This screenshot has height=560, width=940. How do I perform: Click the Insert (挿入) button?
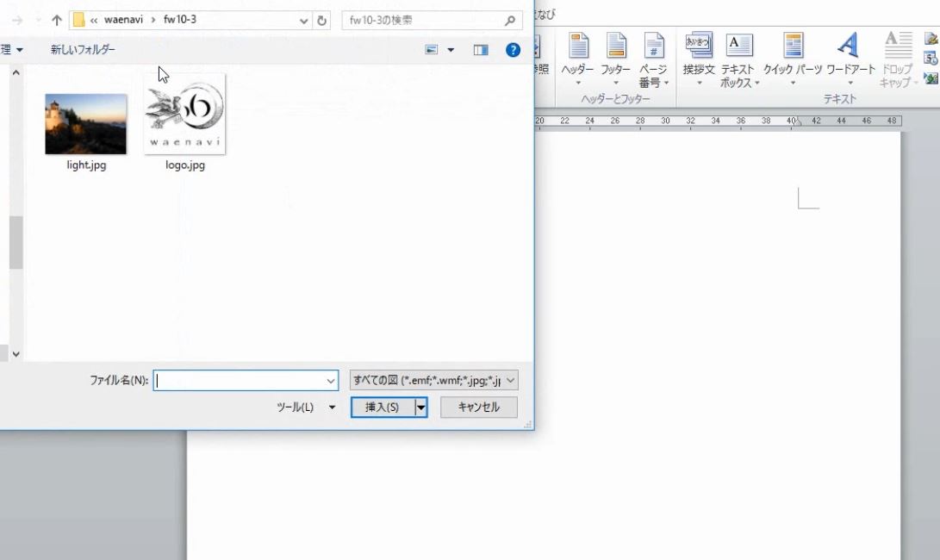coord(383,408)
